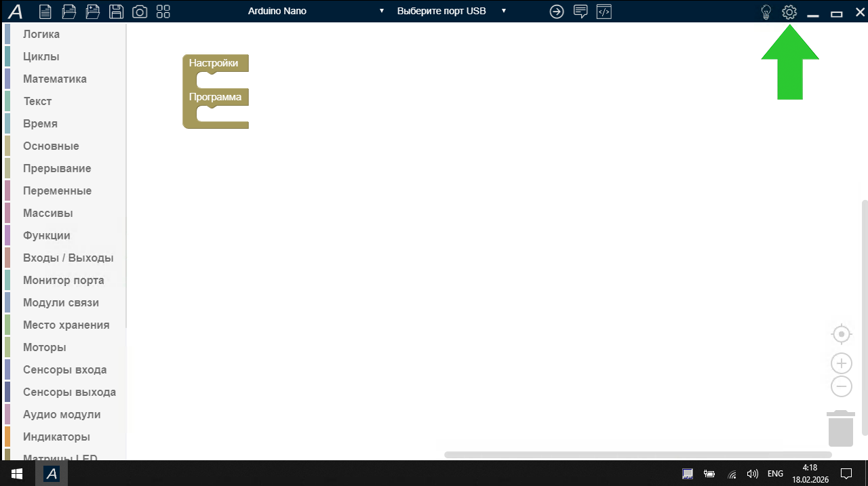Click the new project document icon
Viewport: 868px width, 486px height.
click(x=45, y=12)
